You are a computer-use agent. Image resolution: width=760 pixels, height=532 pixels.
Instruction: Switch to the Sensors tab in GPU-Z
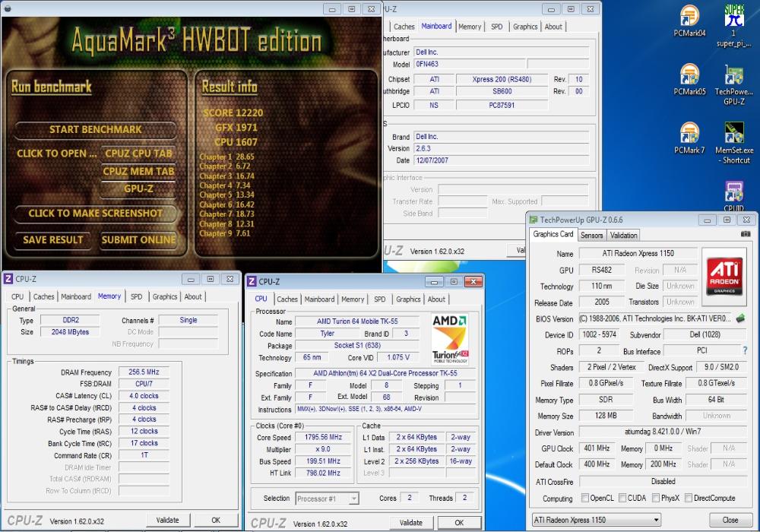point(591,236)
